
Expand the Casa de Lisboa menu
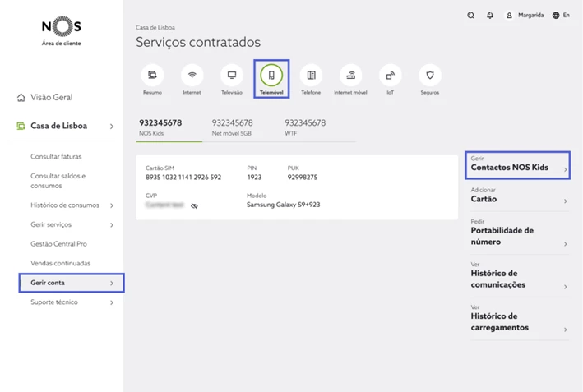111,127
